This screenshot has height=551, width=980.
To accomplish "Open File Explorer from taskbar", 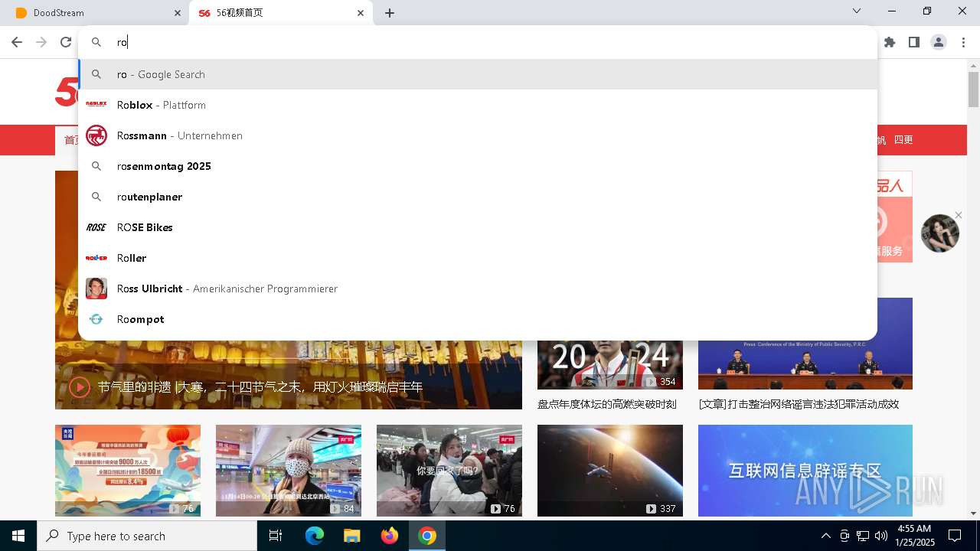I will (351, 536).
